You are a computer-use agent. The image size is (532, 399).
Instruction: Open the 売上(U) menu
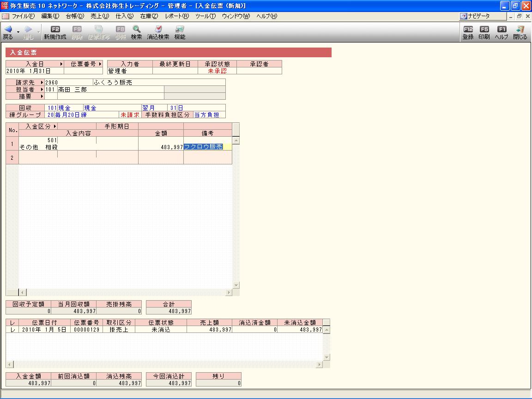(99, 16)
